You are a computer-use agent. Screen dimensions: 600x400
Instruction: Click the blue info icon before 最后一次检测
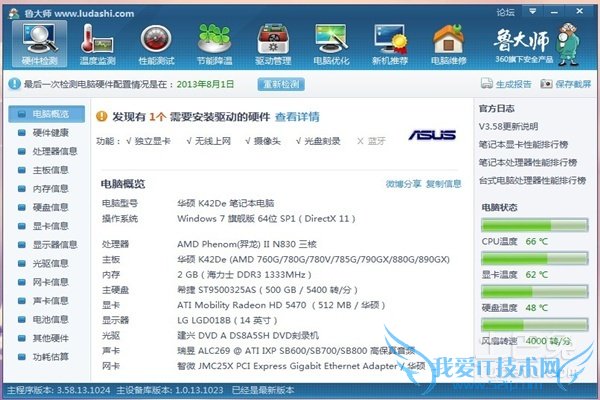[x=15, y=83]
